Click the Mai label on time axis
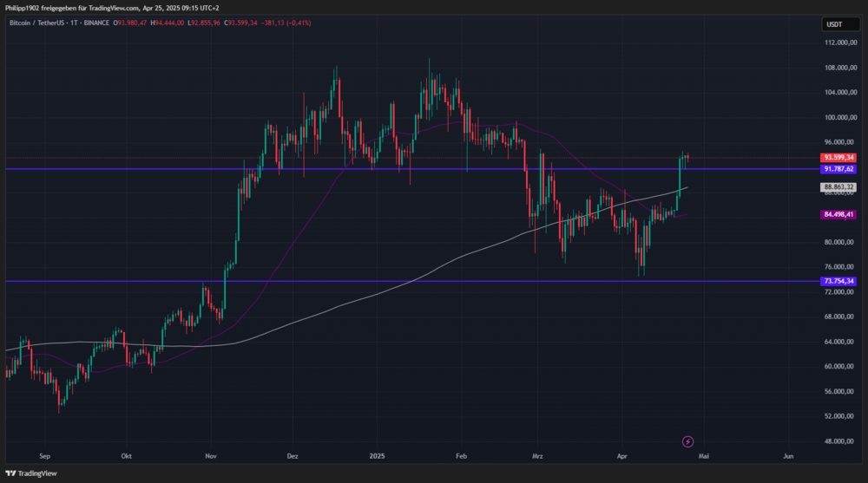This screenshot has height=483, width=868. click(x=704, y=456)
